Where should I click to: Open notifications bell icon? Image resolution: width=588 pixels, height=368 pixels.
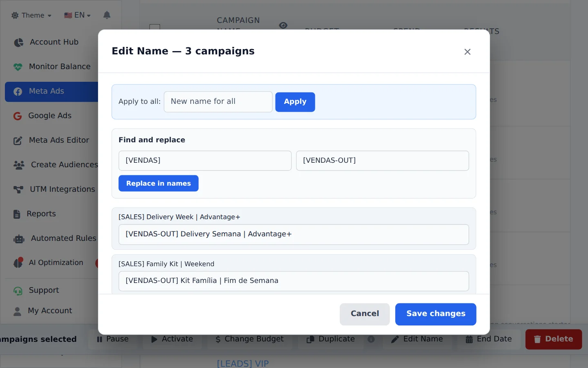point(107,15)
